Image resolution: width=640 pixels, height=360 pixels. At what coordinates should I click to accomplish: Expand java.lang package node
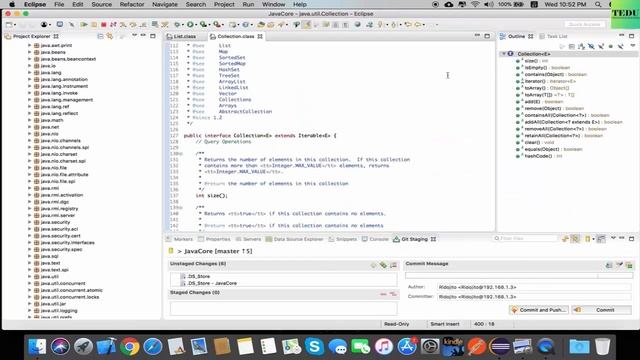coord(30,73)
